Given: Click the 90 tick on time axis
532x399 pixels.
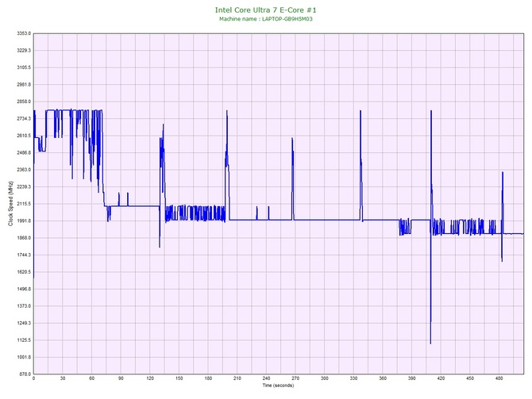Looking at the screenshot, I should pyautogui.click(x=121, y=378).
